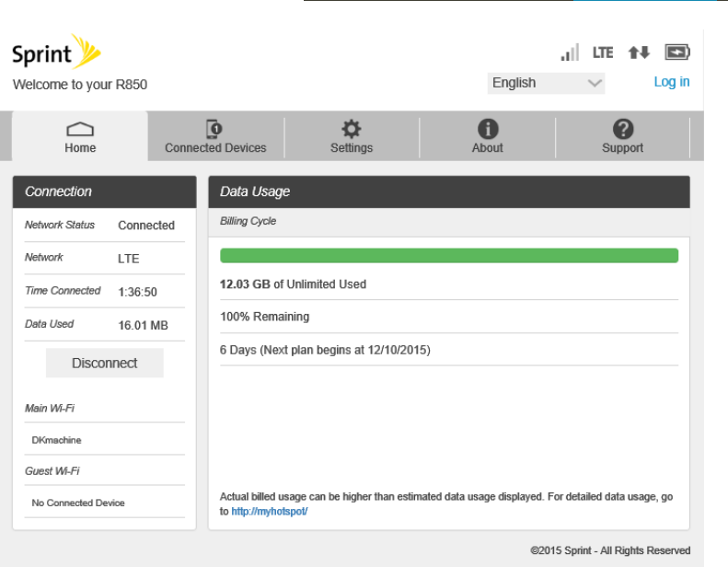Open the About tab label
728x567 pixels.
pyautogui.click(x=488, y=147)
